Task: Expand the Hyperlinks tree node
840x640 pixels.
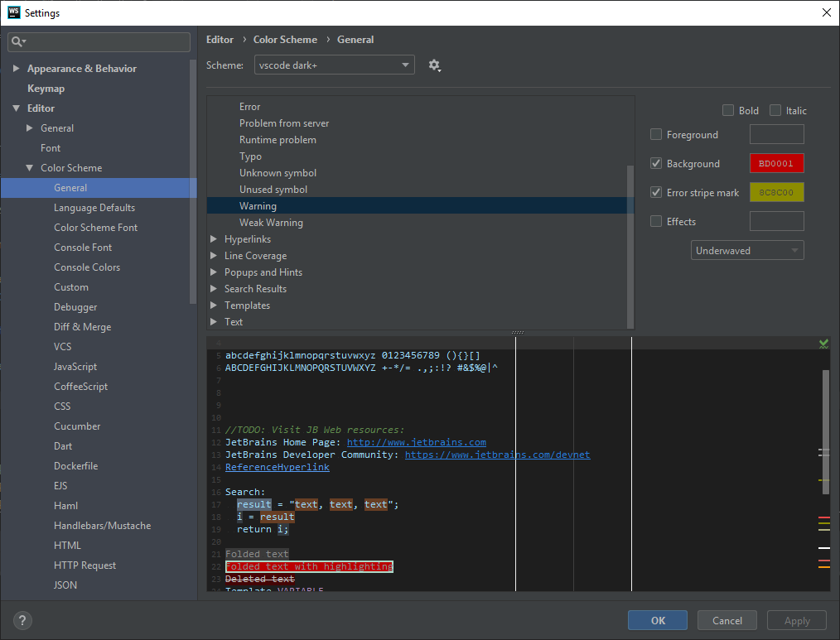Action: coord(214,239)
